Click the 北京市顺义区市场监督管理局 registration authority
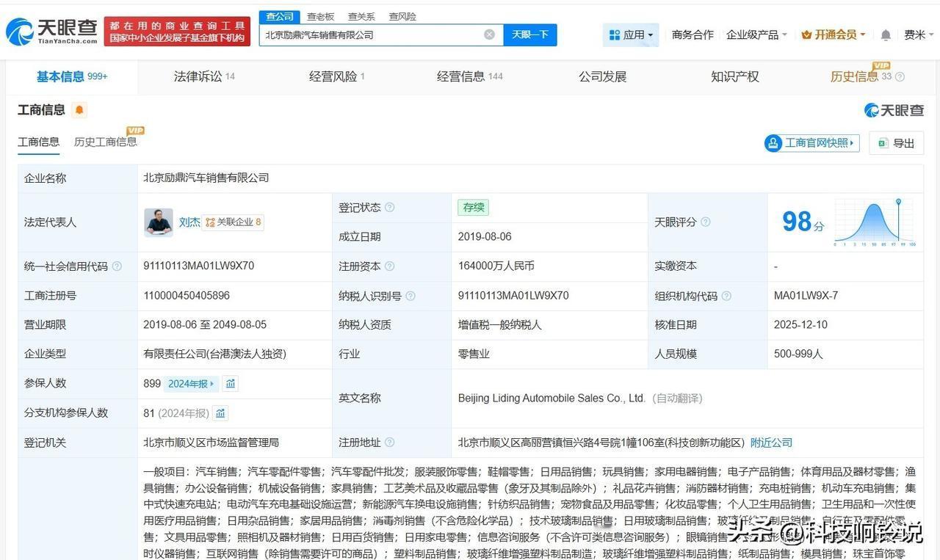Image resolution: width=940 pixels, height=560 pixels. tap(211, 443)
